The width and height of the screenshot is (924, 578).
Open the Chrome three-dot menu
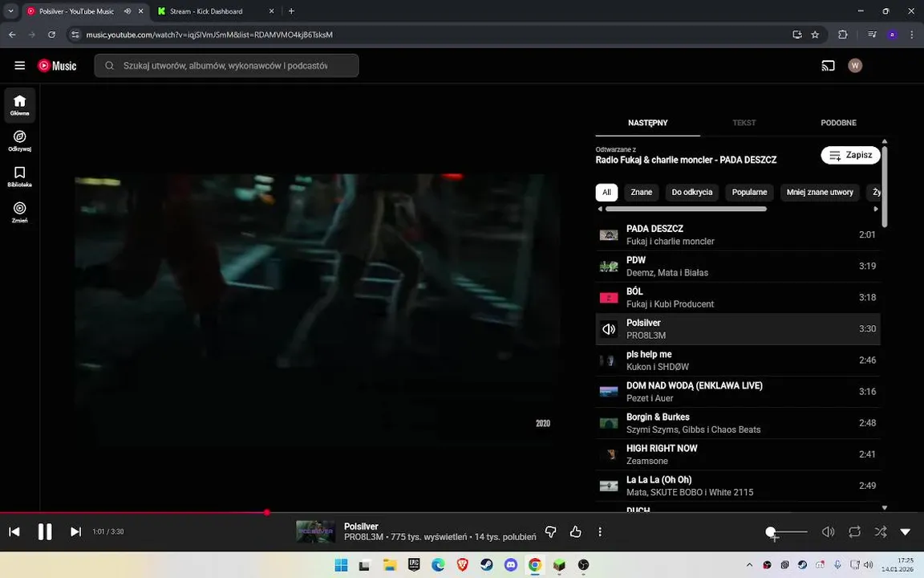(912, 35)
